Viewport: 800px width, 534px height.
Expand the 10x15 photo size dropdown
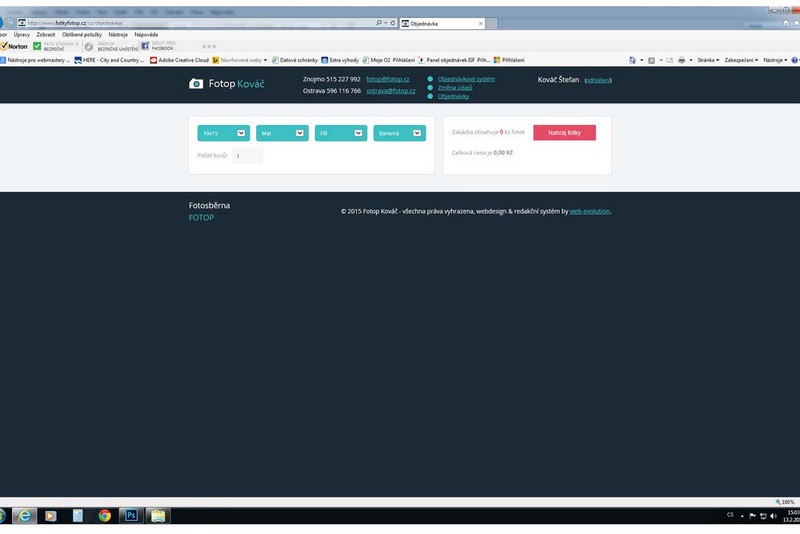tap(223, 132)
